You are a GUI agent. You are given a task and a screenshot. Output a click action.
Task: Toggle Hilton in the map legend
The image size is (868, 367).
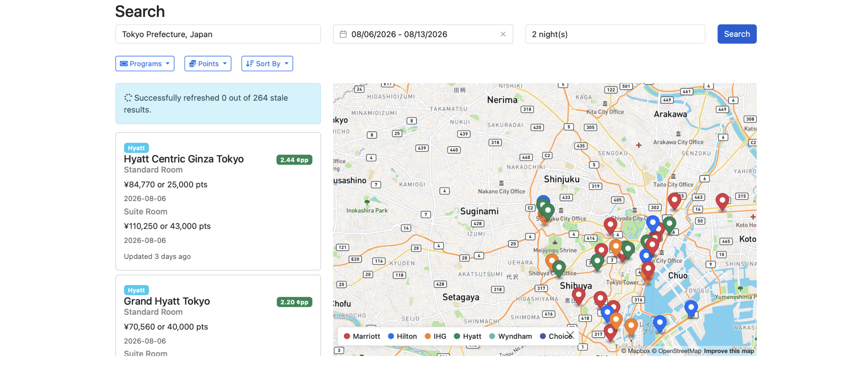pyautogui.click(x=402, y=336)
